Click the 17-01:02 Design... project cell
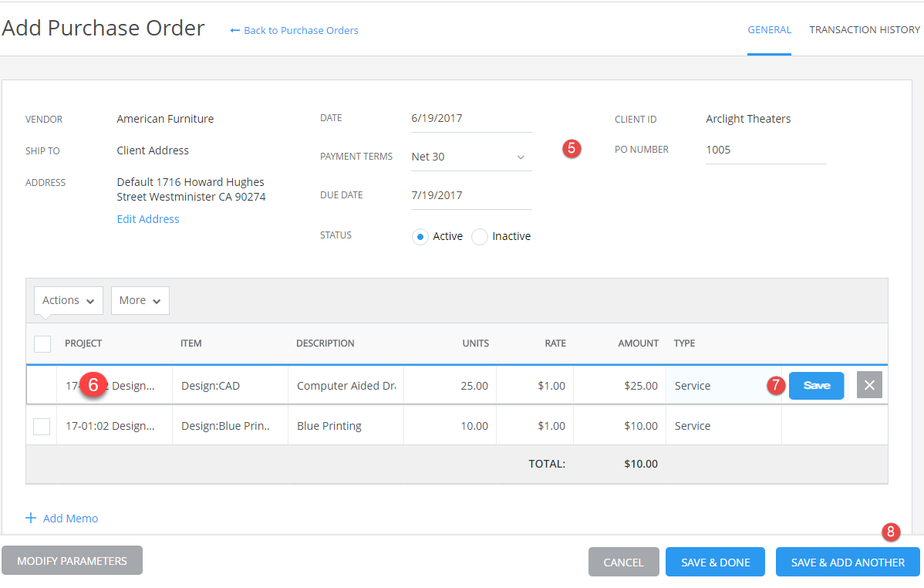Viewport: 924px width, 588px height. coord(115,426)
